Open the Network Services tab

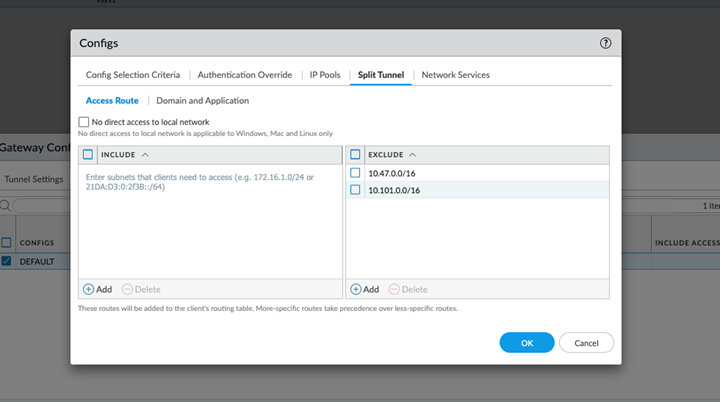(x=456, y=75)
